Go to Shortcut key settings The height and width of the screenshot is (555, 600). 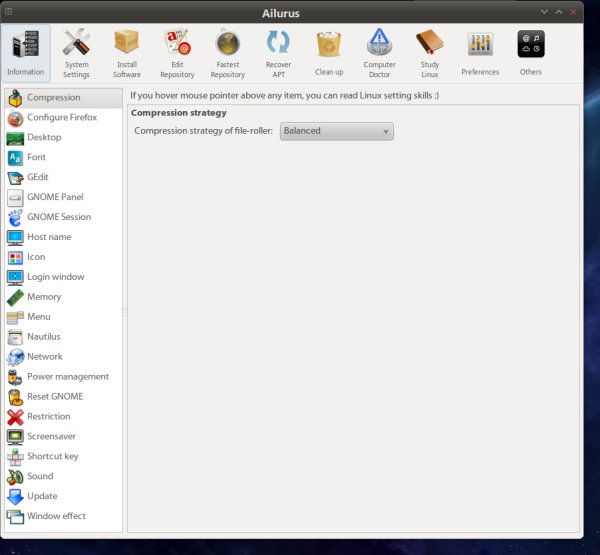[52, 457]
